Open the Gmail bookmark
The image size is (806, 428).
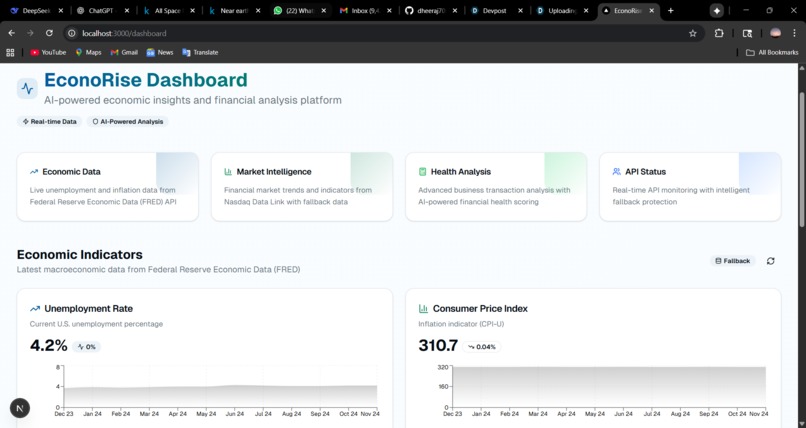(124, 52)
